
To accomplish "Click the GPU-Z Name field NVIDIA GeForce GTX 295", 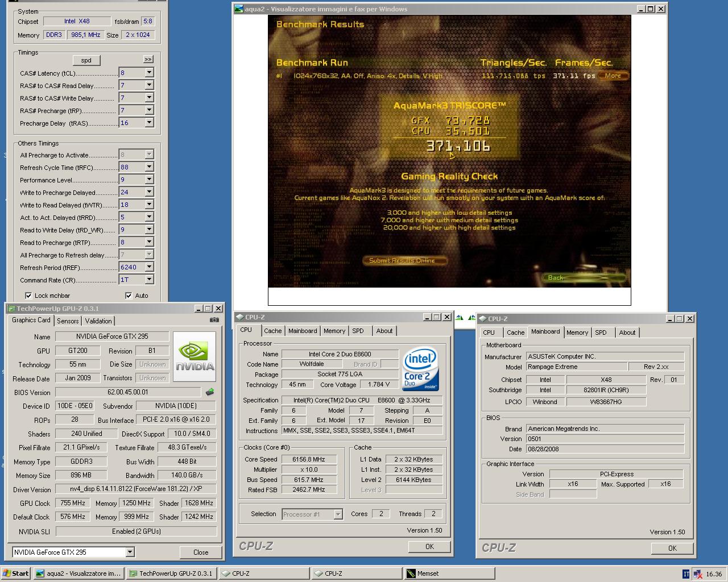I will pyautogui.click(x=111, y=336).
